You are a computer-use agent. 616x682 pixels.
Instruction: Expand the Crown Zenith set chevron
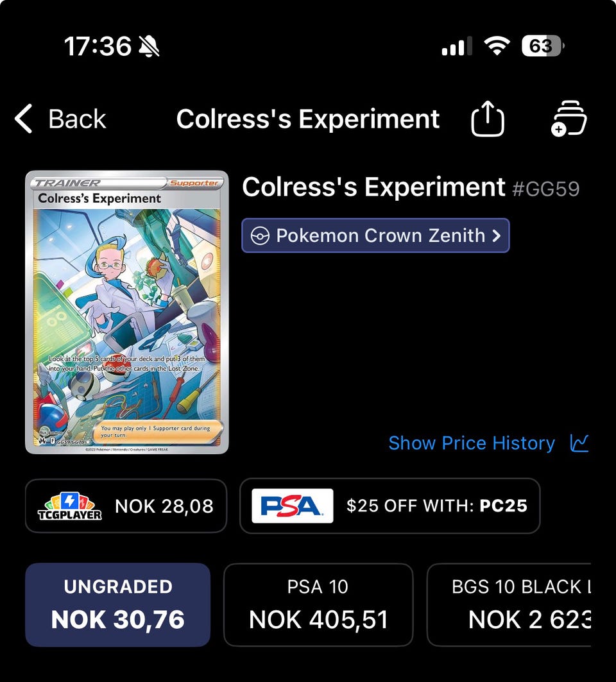coord(496,236)
